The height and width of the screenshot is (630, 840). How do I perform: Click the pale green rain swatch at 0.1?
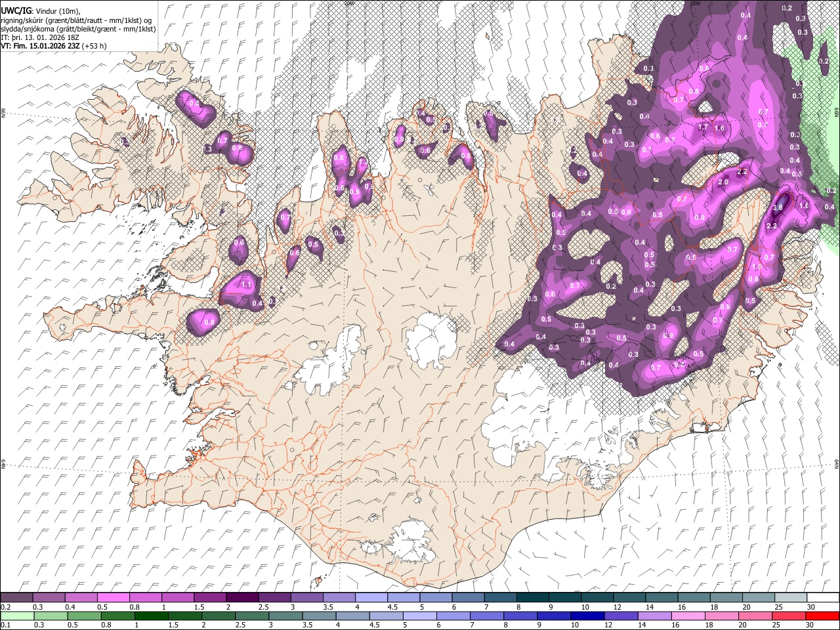click(x=17, y=616)
